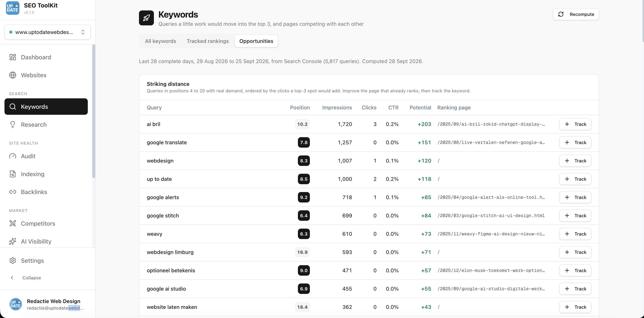Viewport: 644px width, 318px height.
Task: Click the Indexing file-search icon
Action: (13, 174)
